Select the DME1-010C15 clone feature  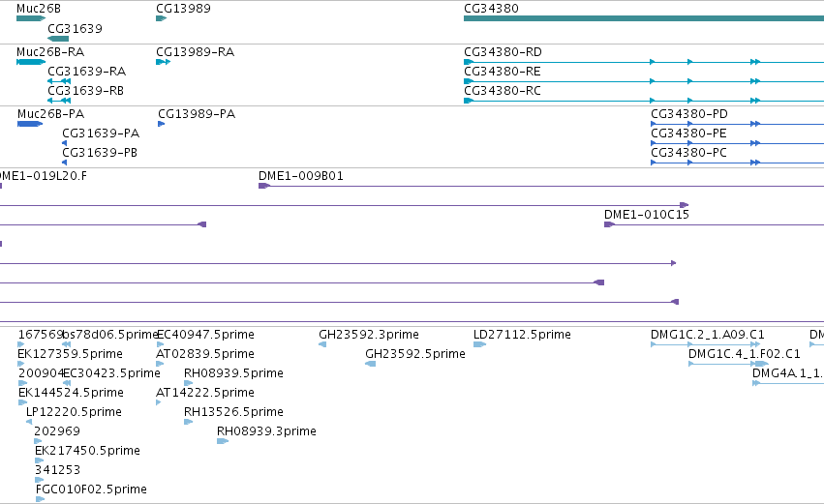click(715, 224)
